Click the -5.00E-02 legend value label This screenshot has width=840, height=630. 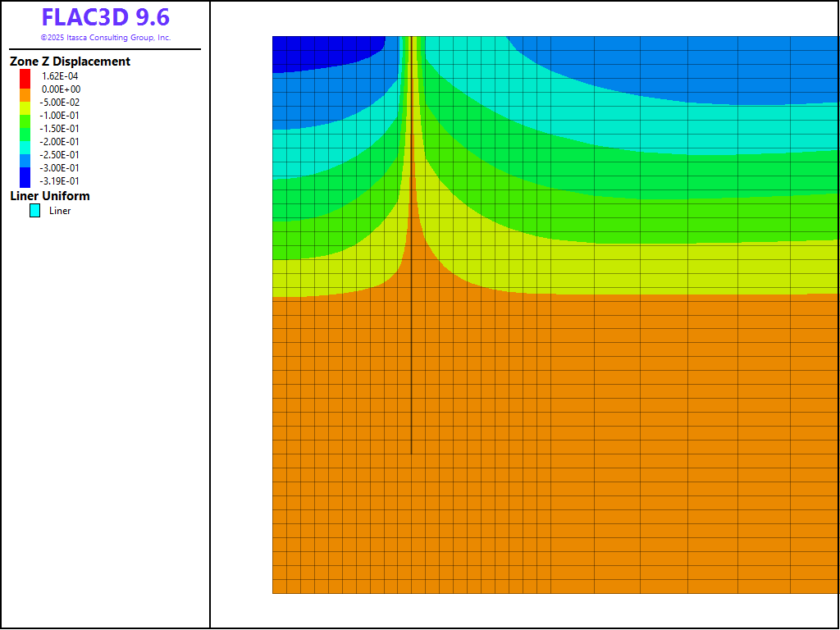click(60, 103)
